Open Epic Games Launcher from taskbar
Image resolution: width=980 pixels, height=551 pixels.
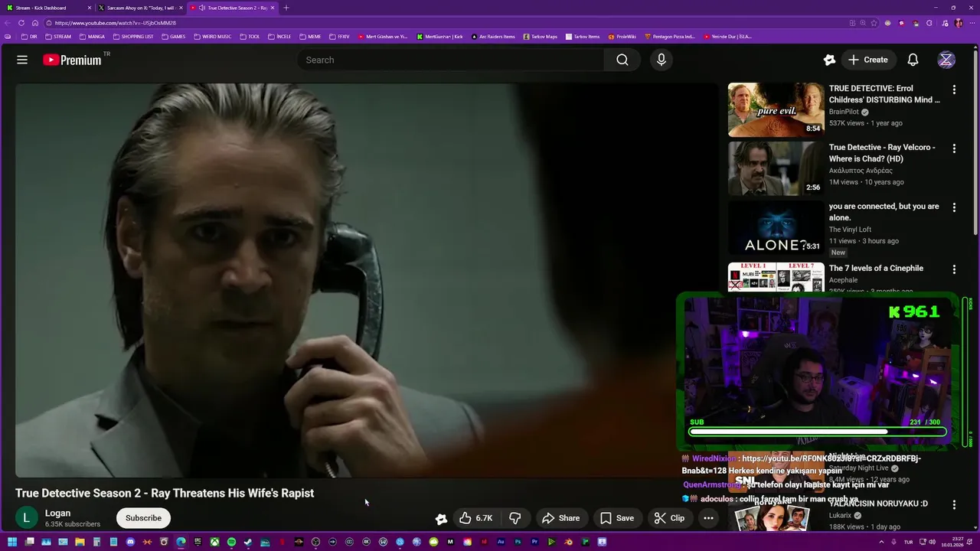[198, 542]
